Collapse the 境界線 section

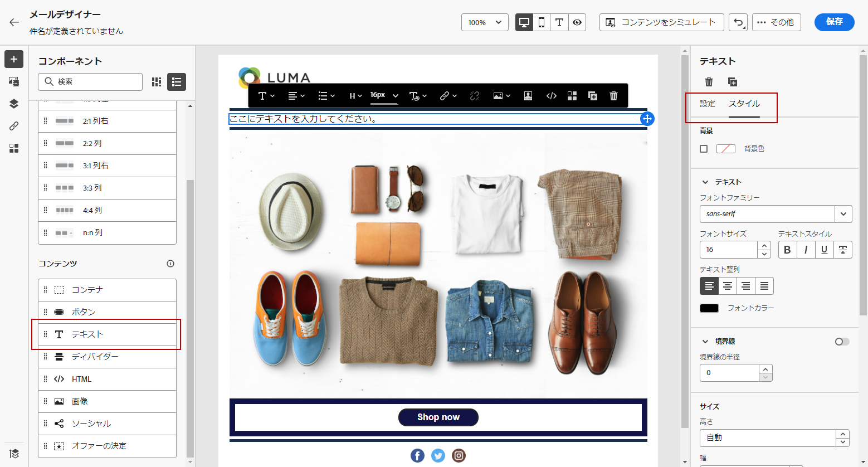(x=705, y=342)
